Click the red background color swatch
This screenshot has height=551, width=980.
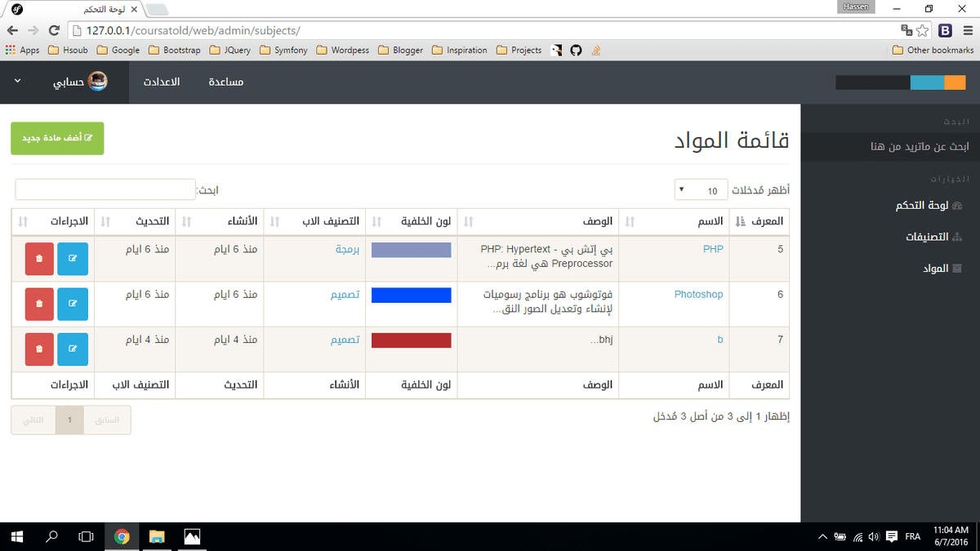[x=411, y=340]
